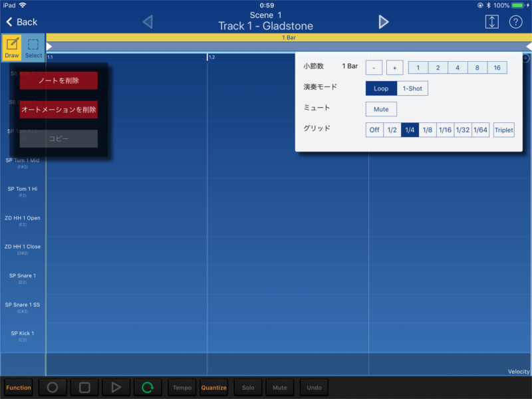Click the yellow 1 Bar length strip
This screenshot has height=399, width=532.
click(x=289, y=37)
